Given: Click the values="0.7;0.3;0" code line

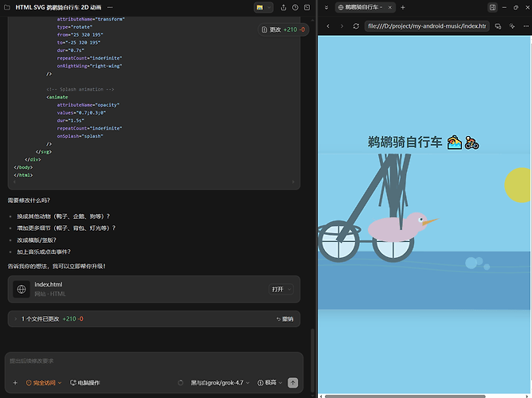Looking at the screenshot, I should [81, 112].
